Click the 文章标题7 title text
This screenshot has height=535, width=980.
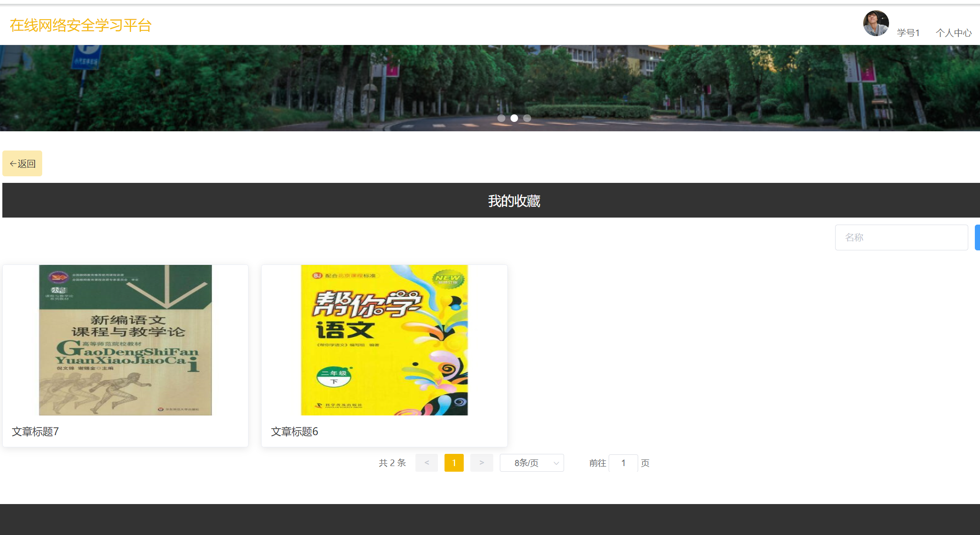click(35, 431)
